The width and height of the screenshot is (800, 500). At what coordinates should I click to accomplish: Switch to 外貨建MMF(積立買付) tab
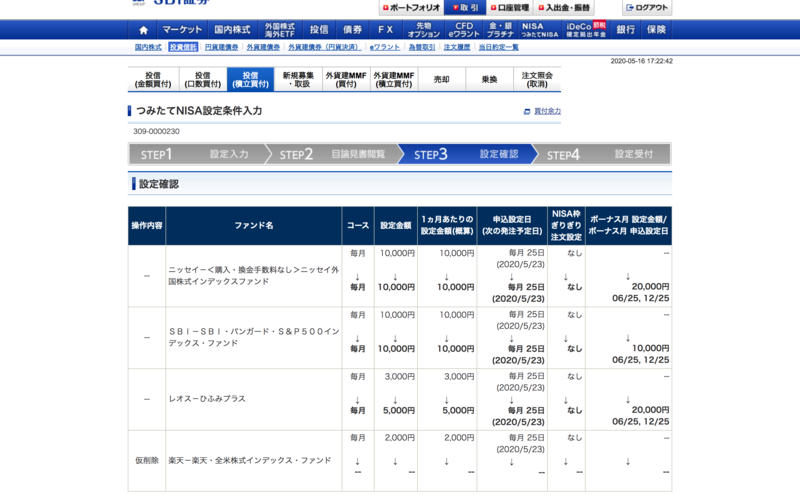394,80
